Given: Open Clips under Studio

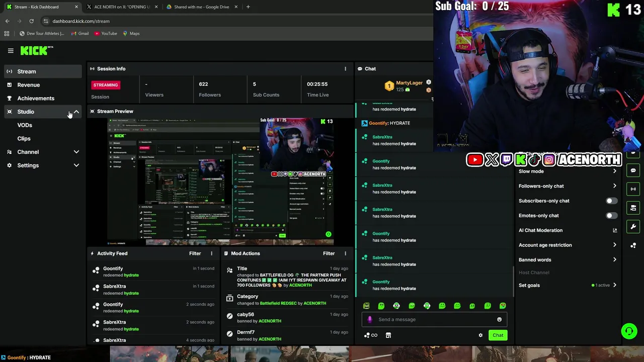Looking at the screenshot, I should (x=24, y=139).
